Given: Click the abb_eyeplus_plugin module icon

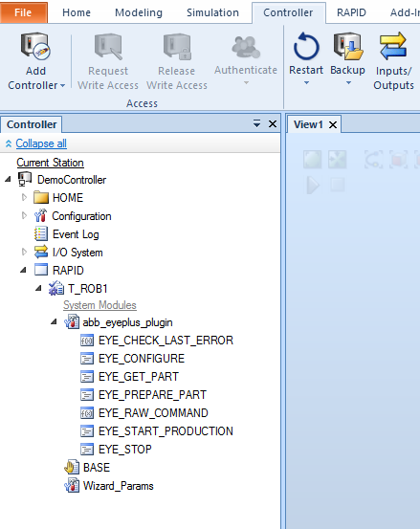Looking at the screenshot, I should point(72,321).
